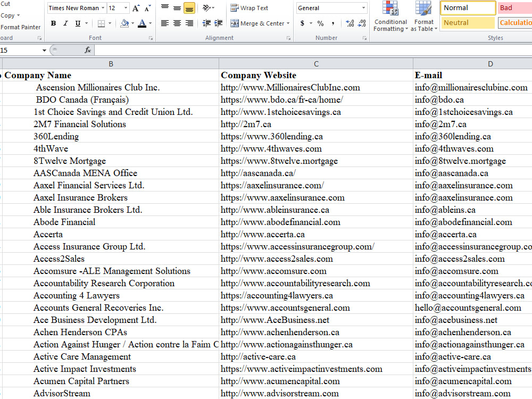Click Merge & Center button
This screenshot has height=399, width=532.
[257, 23]
